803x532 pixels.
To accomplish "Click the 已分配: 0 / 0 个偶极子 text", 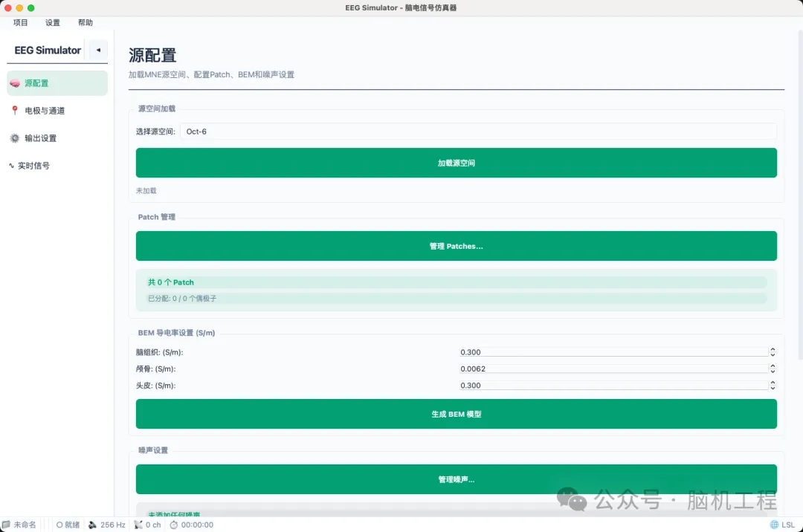I will click(182, 298).
